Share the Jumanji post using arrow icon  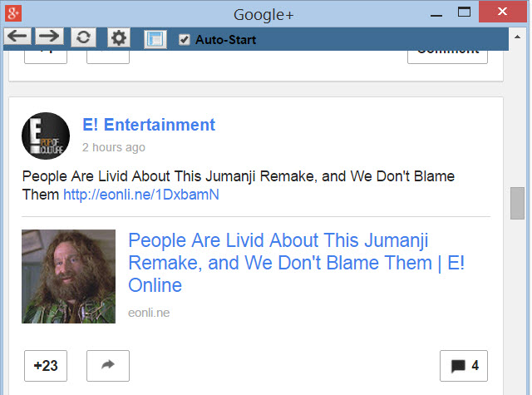[108, 365]
